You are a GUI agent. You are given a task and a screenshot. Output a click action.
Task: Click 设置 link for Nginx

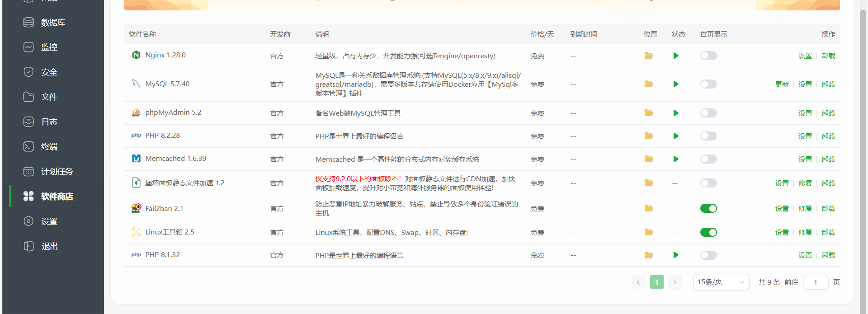pyautogui.click(x=805, y=56)
